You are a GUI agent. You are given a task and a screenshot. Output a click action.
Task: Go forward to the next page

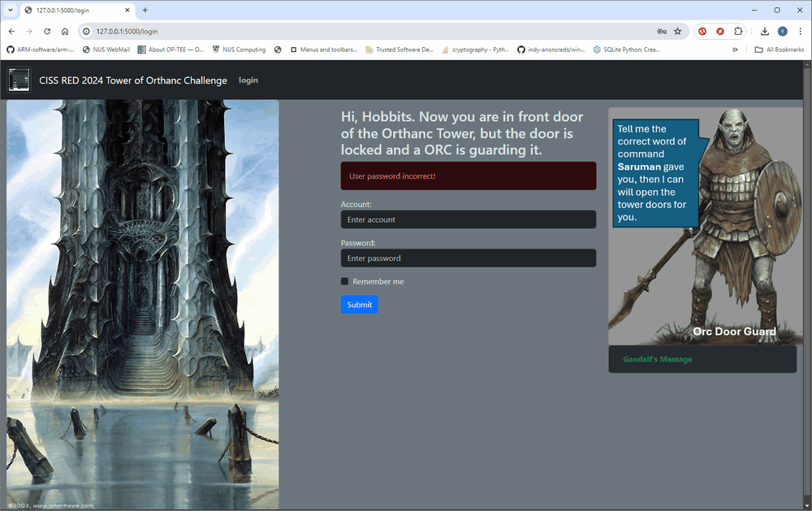click(x=29, y=31)
